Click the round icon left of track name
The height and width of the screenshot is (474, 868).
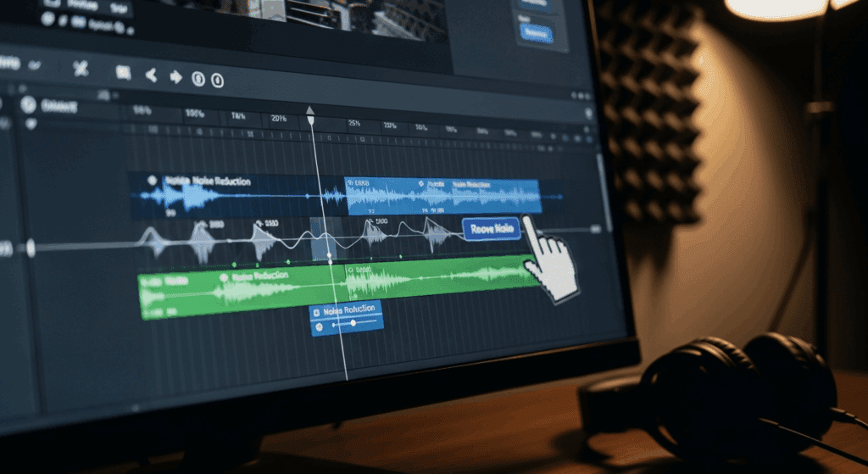pos(28,104)
